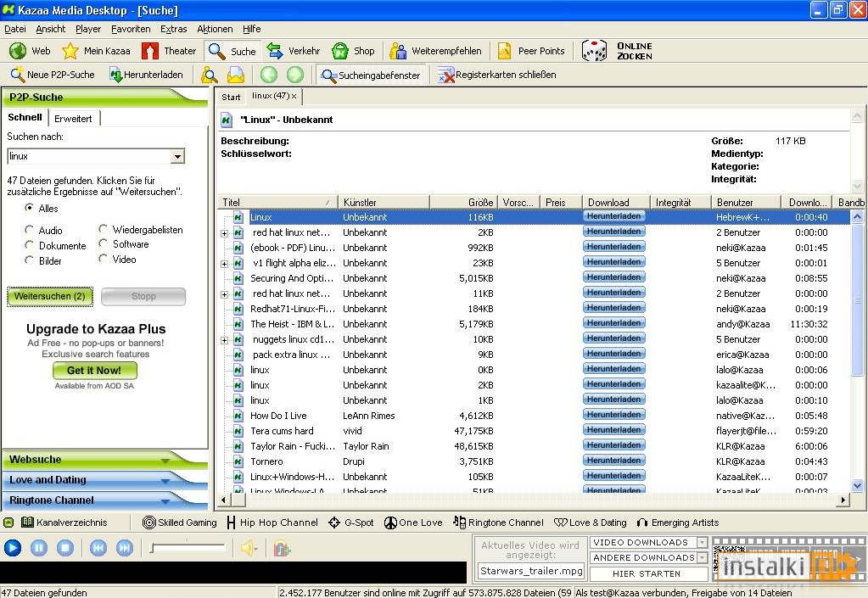This screenshot has width=868, height=598.
Task: Select the Alles radio button
Action: pyautogui.click(x=30, y=209)
